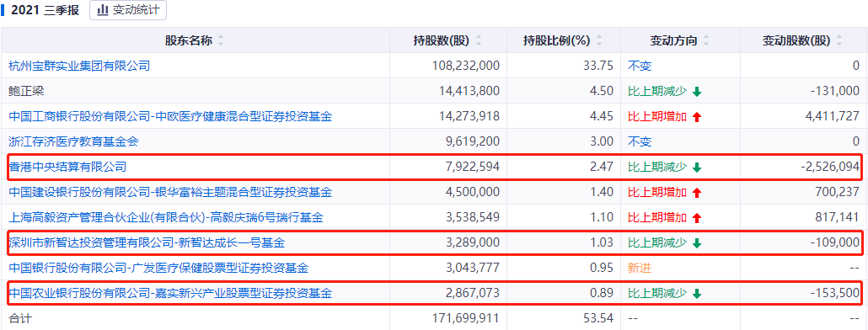868x330 pixels.
Task: Select holding value 3,043,777
Action: pyautogui.click(x=472, y=268)
